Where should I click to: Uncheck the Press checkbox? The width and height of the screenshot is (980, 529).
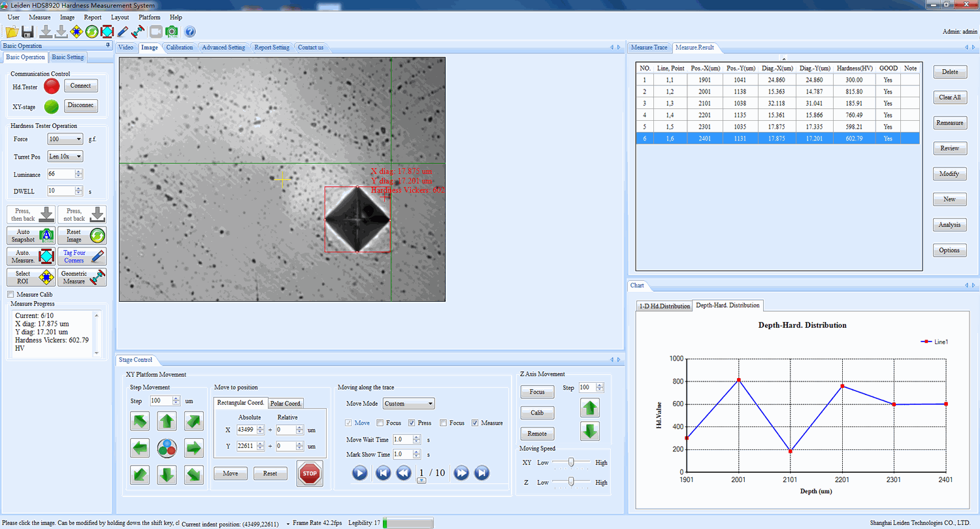coord(412,423)
